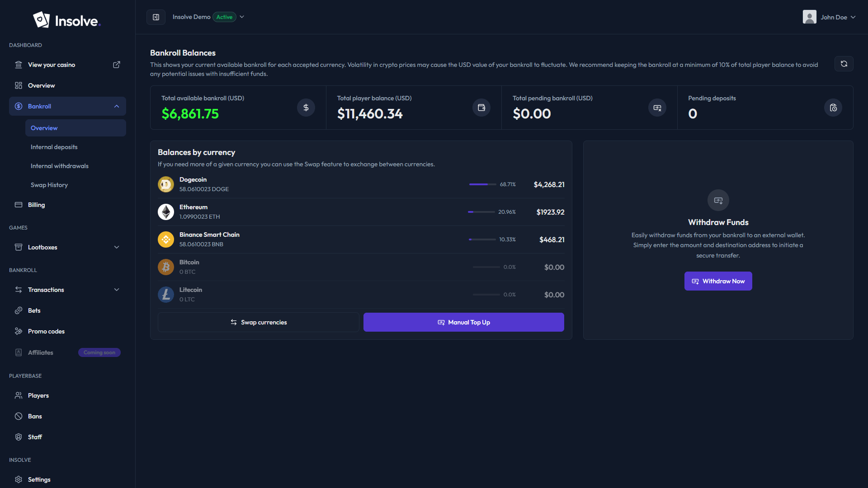
Task: Open the Bets page
Action: (67, 310)
